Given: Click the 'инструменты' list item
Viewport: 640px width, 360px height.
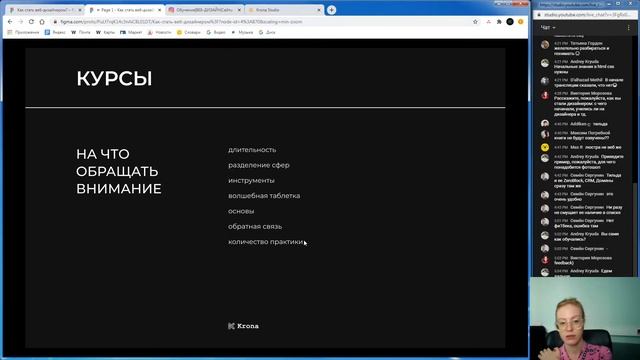Looking at the screenshot, I should [251, 180].
